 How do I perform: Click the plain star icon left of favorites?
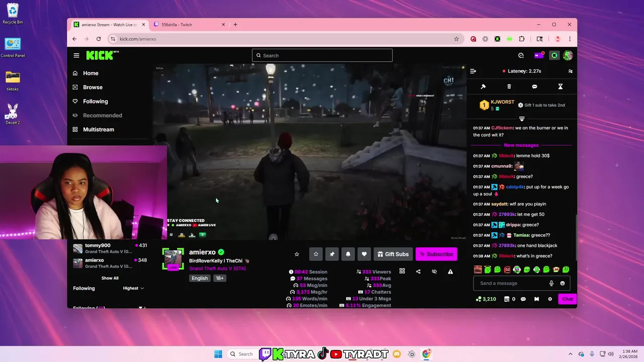[297, 254]
